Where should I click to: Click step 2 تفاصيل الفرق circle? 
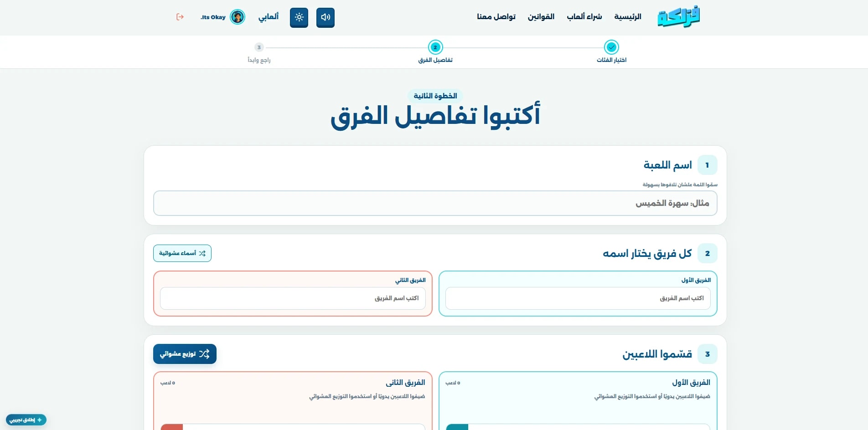tap(435, 47)
